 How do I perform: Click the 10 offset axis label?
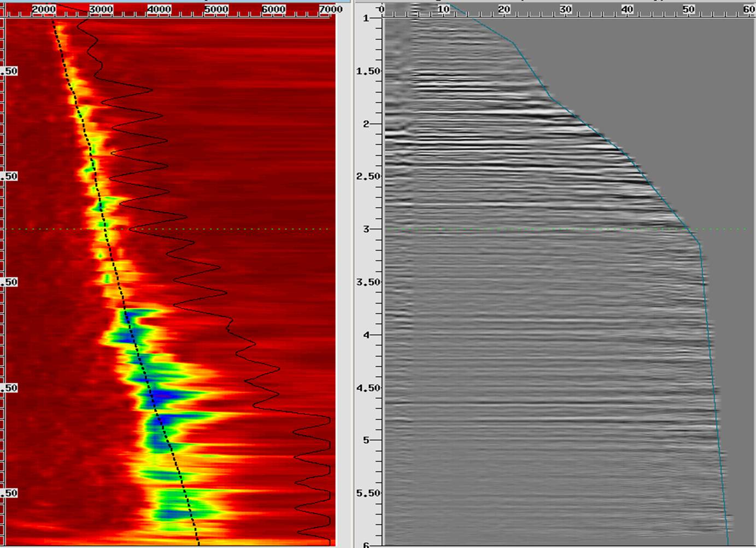pyautogui.click(x=443, y=9)
